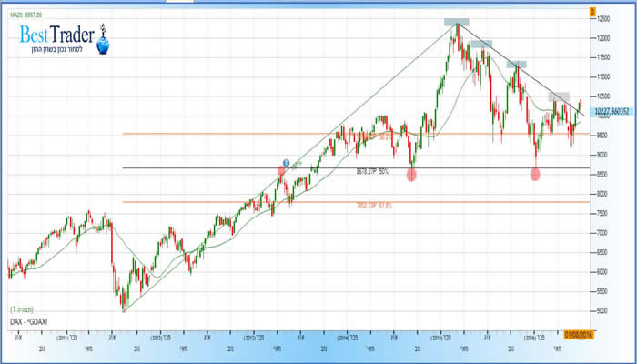The width and height of the screenshot is (637, 364).
Task: Click the third gray box on the downtrend line
Action: (517, 65)
